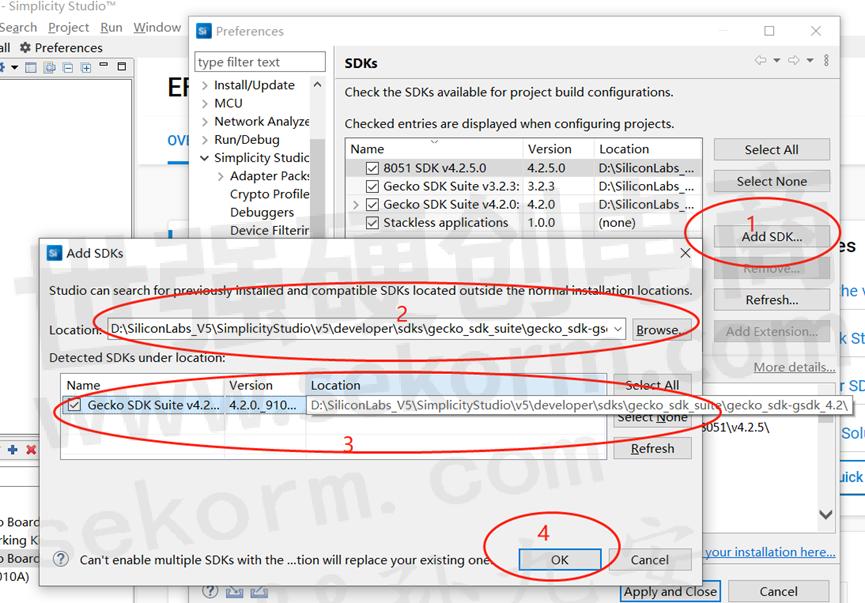Toggle the Stackless applications checkbox
The image size is (865, 603).
(372, 223)
